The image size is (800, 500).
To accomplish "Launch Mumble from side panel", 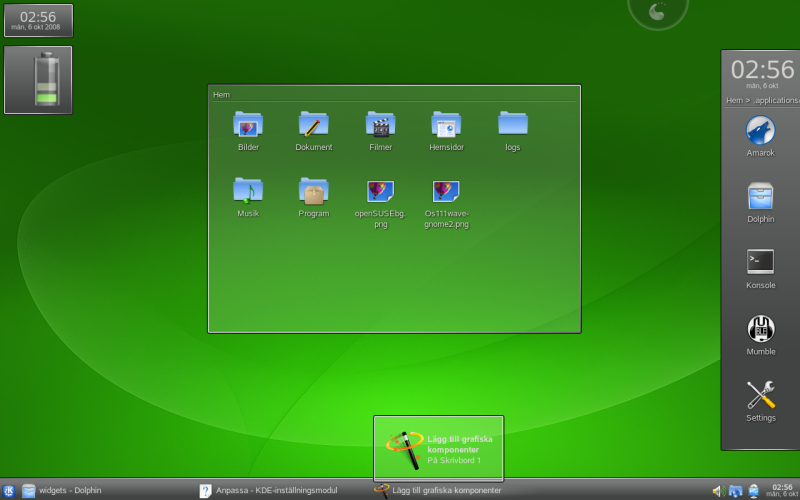I will [x=760, y=335].
